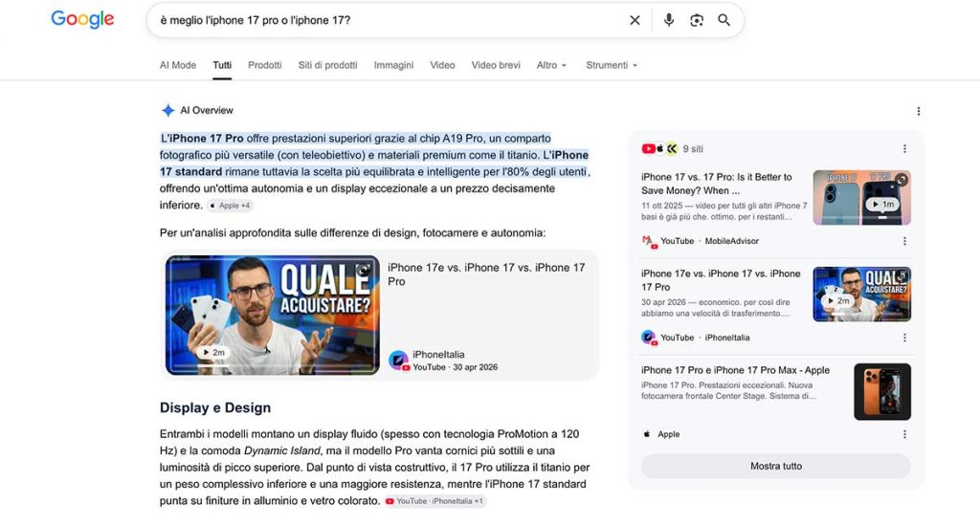Open the Video tab
The height and width of the screenshot is (527, 980).
click(x=442, y=65)
